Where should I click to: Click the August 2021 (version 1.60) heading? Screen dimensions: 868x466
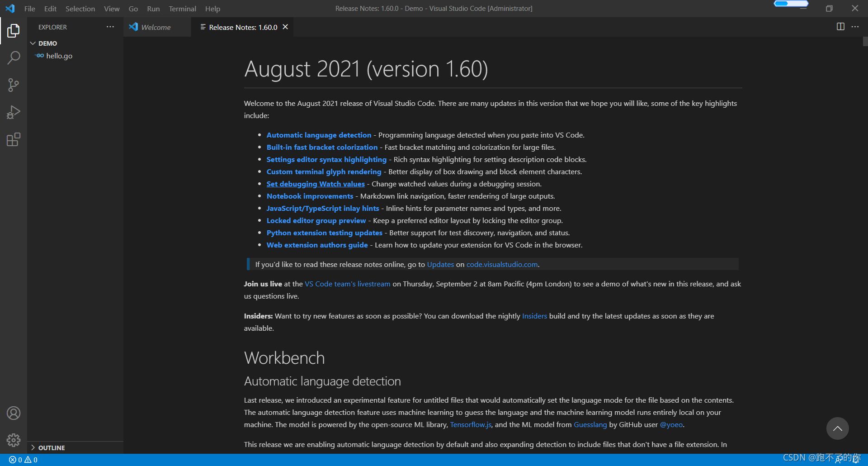(x=366, y=69)
